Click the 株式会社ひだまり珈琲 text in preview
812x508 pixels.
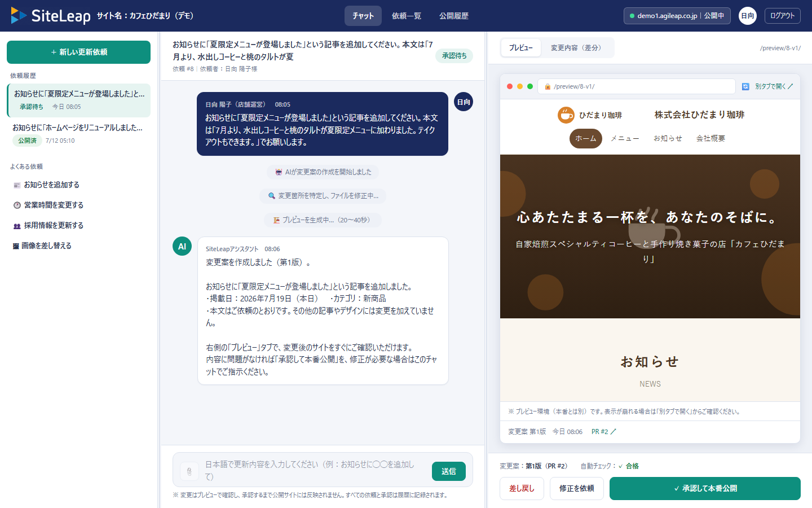[699, 115]
